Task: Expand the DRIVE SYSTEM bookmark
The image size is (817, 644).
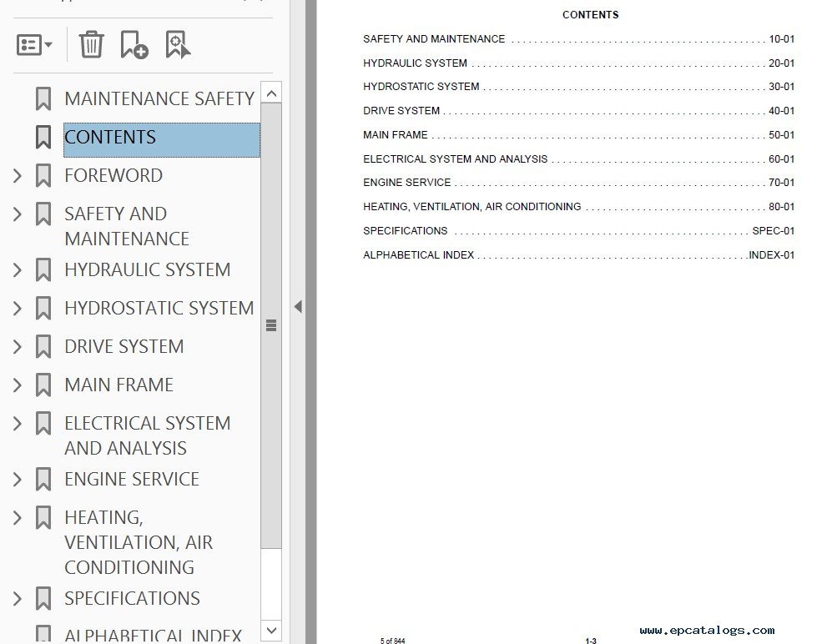Action: point(17,346)
